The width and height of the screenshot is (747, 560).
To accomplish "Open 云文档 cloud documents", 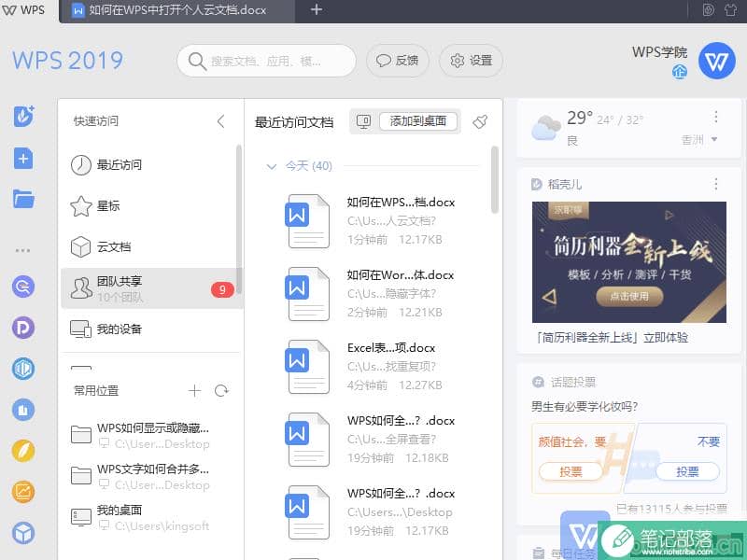I will [150, 247].
